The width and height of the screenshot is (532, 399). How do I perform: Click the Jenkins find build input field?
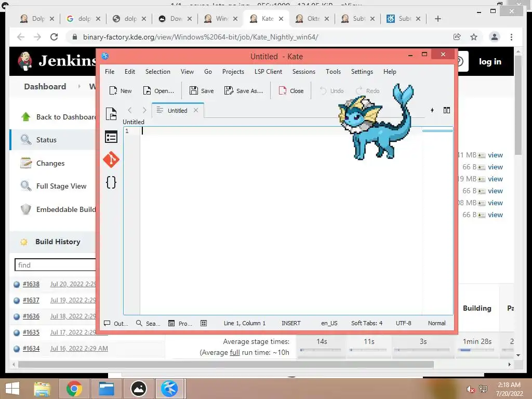coord(56,265)
